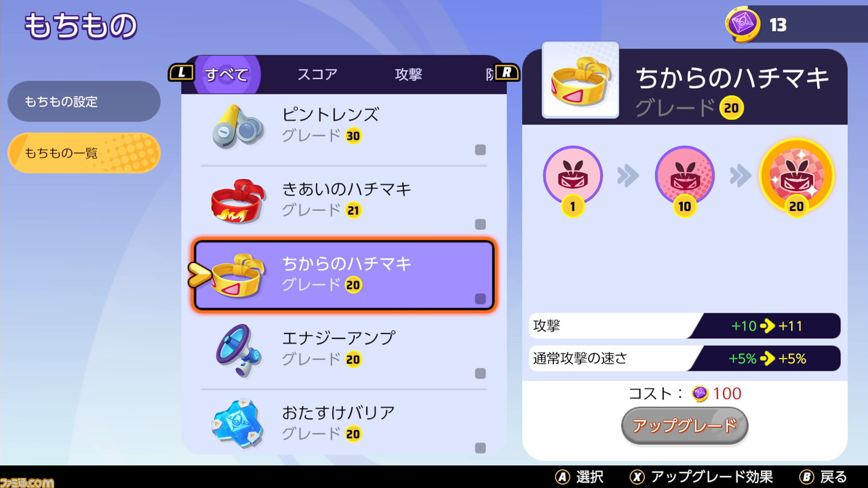Viewport: 868px width, 488px height.
Task: Switch to the スコア tab
Action: coord(317,75)
